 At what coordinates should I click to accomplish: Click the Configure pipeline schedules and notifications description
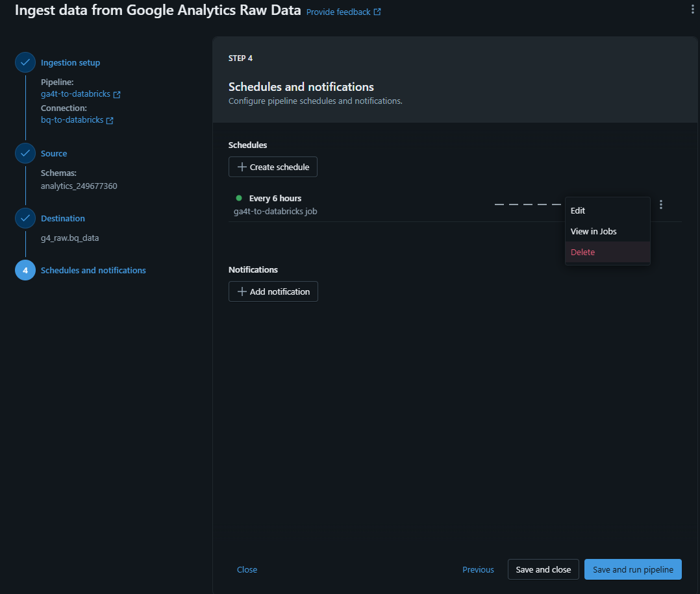tap(316, 101)
